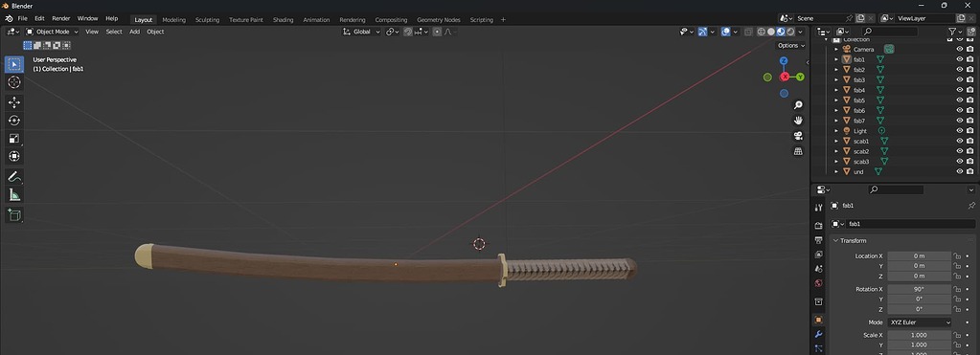
Task: Open the Global transform orientation dropdown
Action: coord(362,32)
